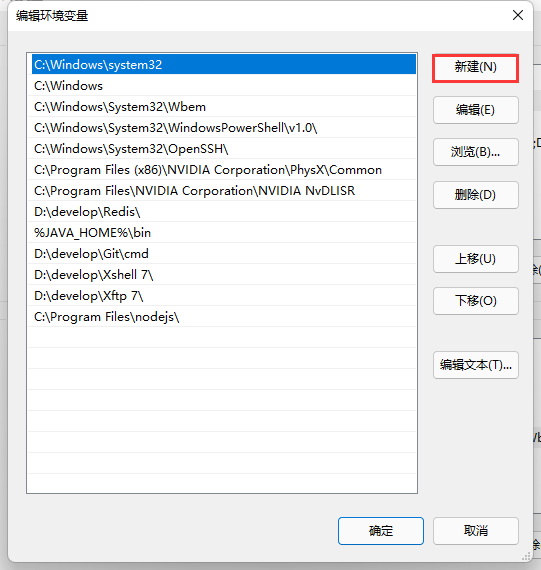Select C:\Program Files\nodejs\ entry
The width and height of the screenshot is (541, 570).
(222, 317)
